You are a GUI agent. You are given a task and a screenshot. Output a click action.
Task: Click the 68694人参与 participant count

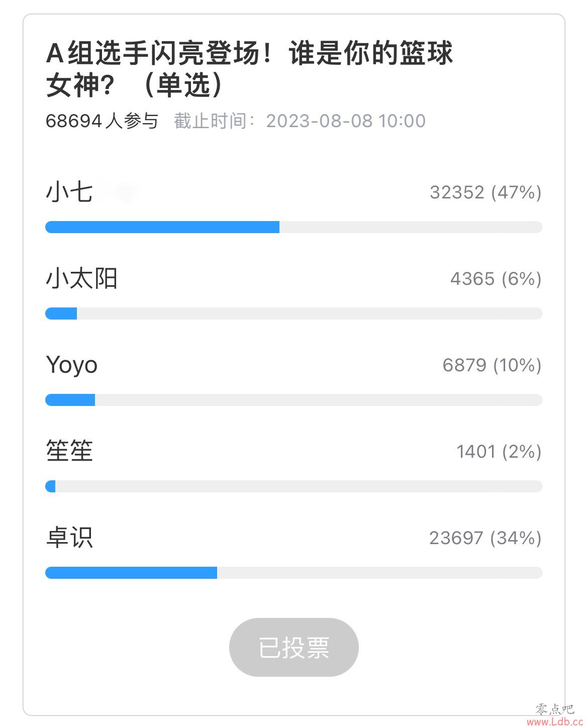point(102,121)
